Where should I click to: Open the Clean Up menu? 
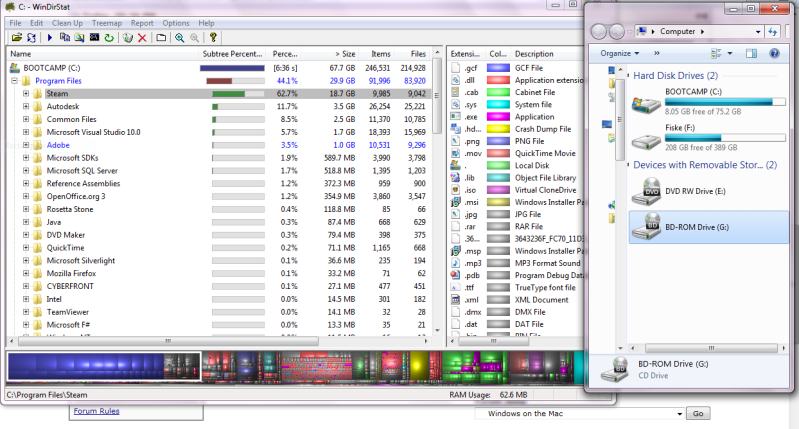[x=67, y=23]
